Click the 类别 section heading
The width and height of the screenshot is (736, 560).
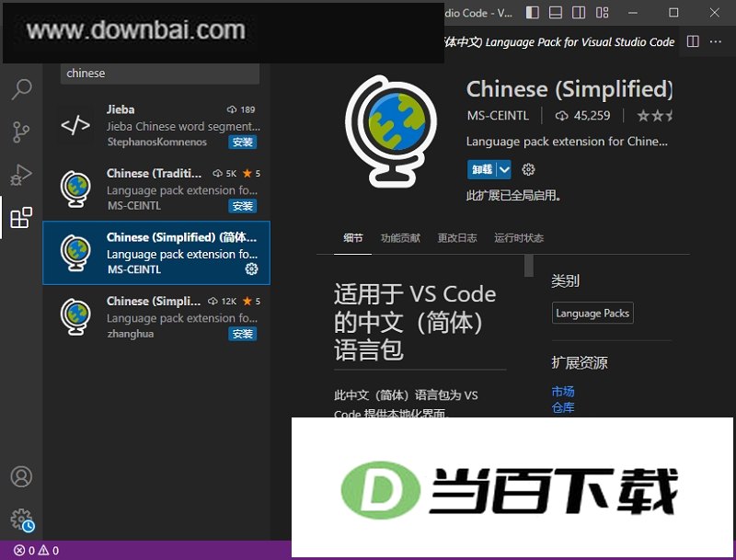point(565,281)
